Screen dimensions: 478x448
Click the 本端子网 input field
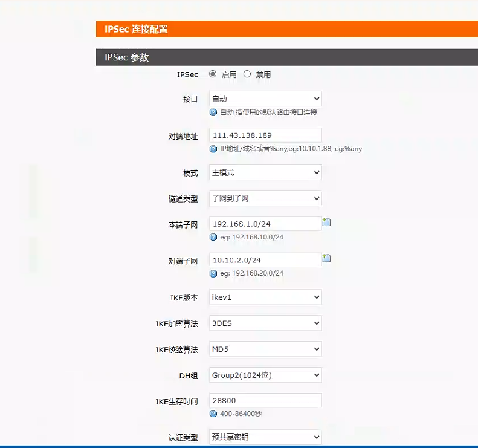265,224
